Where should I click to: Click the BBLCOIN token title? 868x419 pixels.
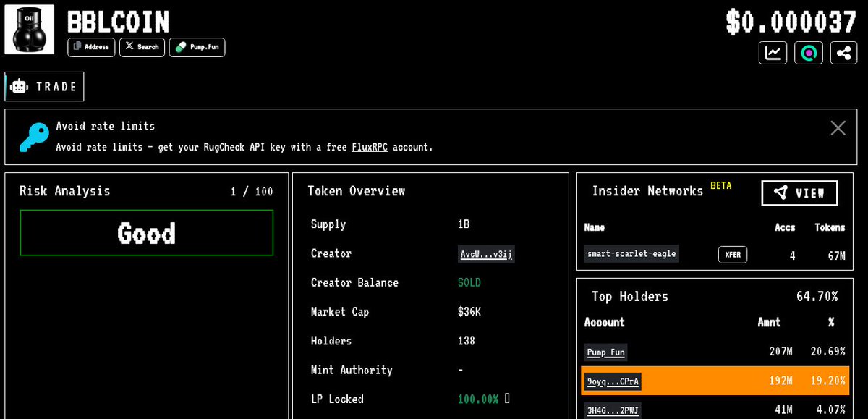click(118, 22)
